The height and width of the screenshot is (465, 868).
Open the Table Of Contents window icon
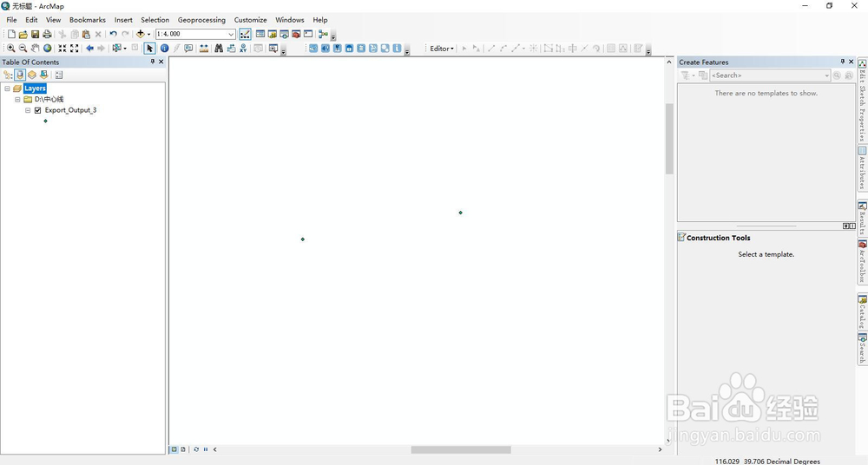coord(260,35)
